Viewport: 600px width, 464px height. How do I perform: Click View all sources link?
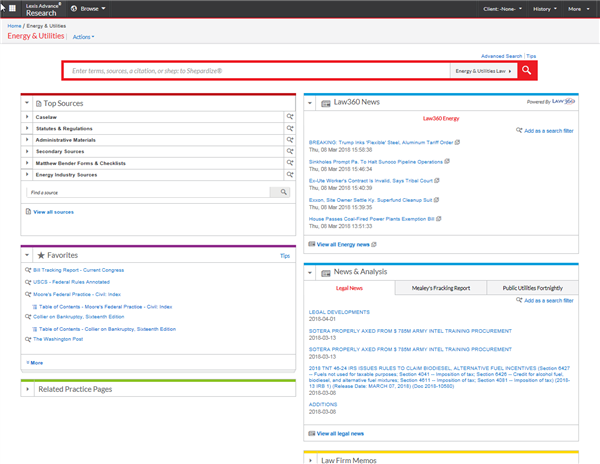coord(54,212)
